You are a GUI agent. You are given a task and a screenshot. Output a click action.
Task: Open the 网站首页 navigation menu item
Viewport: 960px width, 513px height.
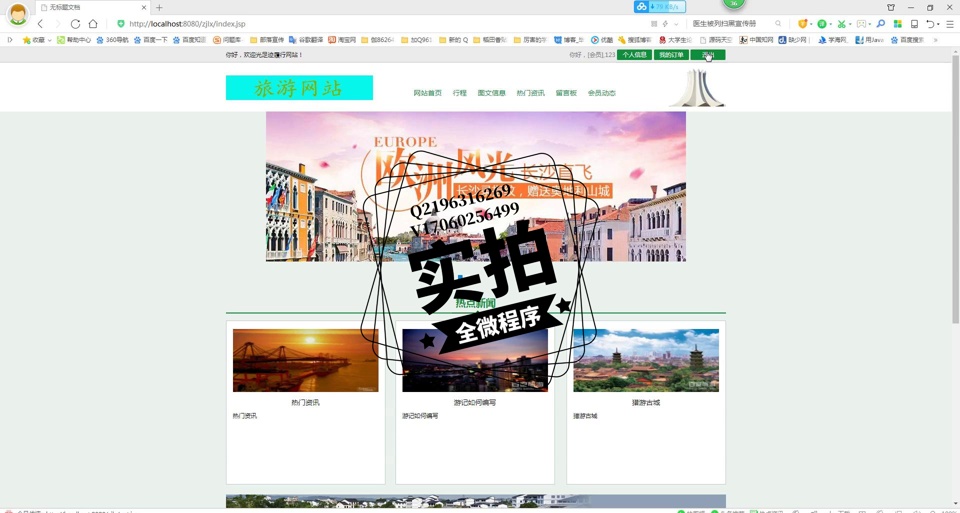point(427,93)
